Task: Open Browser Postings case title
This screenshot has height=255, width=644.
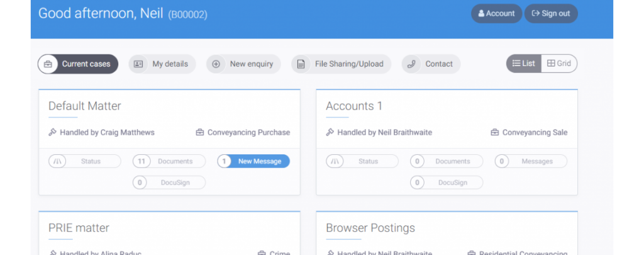Action: (x=370, y=228)
